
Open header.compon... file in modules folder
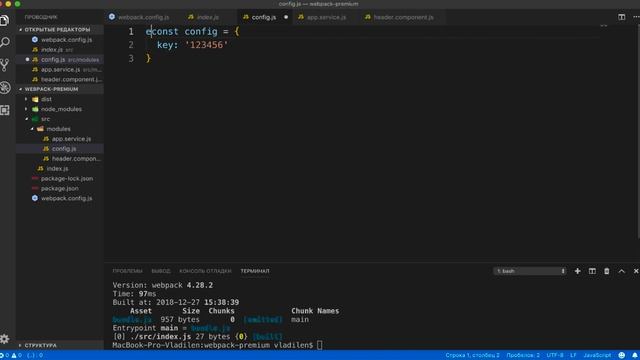click(60, 158)
